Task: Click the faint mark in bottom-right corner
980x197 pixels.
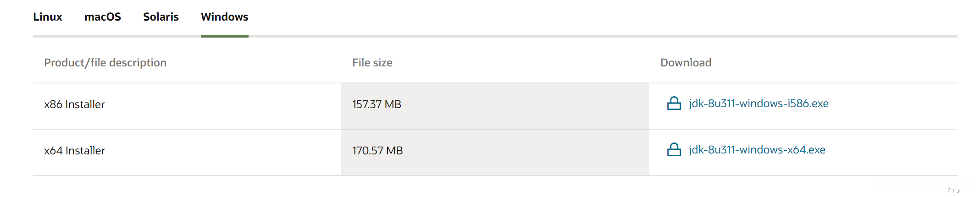Action: (x=953, y=190)
